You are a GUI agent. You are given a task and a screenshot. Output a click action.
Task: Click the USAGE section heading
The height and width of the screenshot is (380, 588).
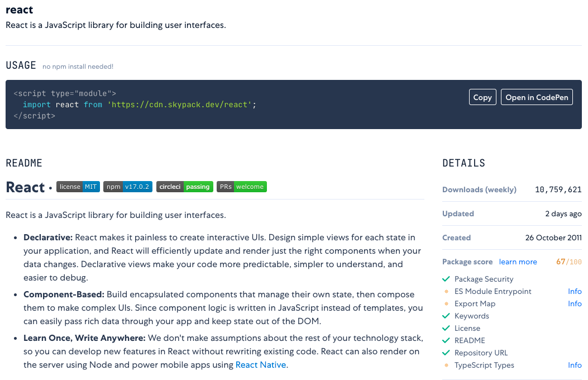click(21, 65)
